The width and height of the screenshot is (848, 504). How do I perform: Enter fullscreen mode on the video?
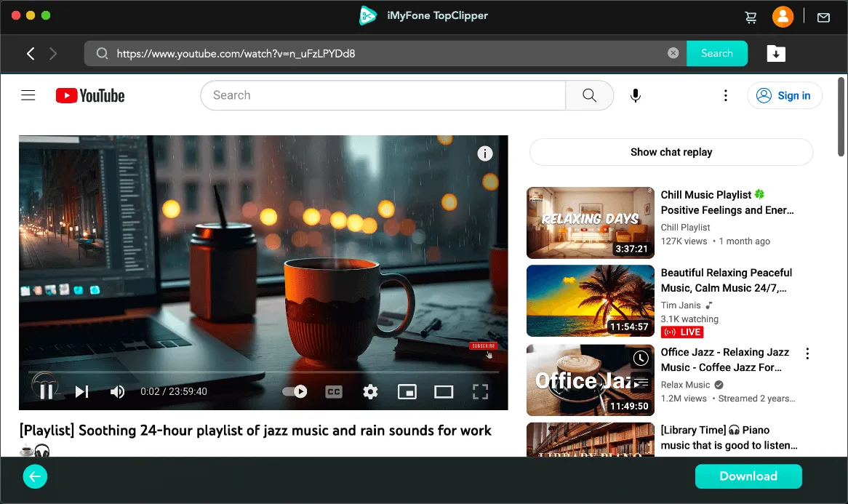[x=480, y=392]
